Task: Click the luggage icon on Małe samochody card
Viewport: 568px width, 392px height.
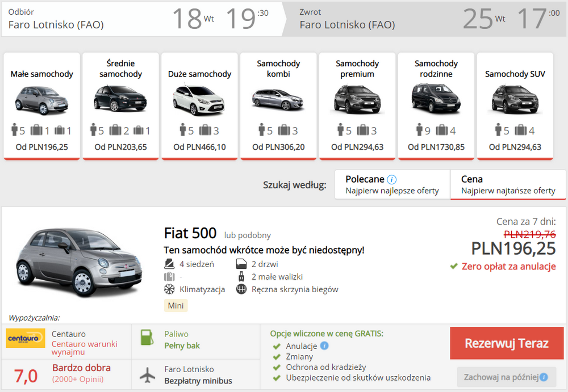Action: pyautogui.click(x=35, y=130)
